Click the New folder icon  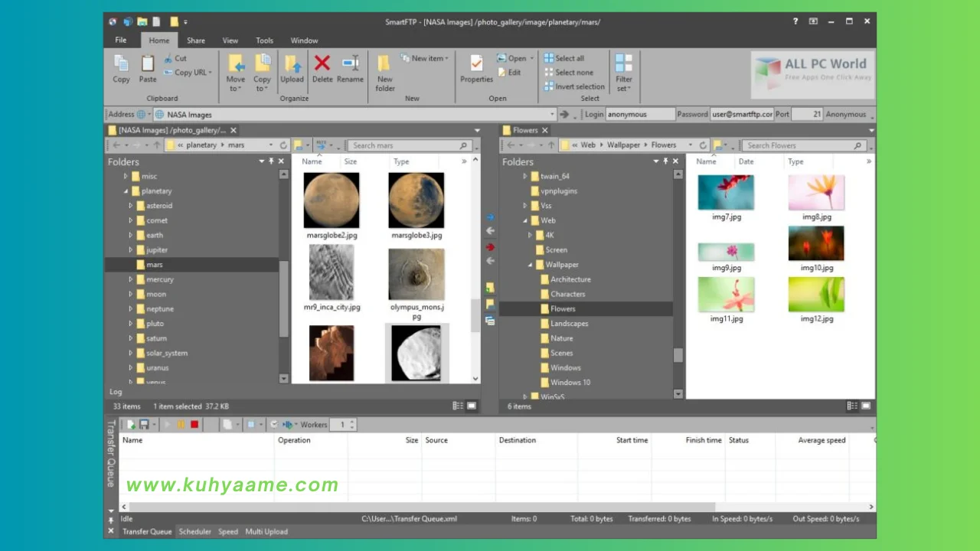[384, 64]
